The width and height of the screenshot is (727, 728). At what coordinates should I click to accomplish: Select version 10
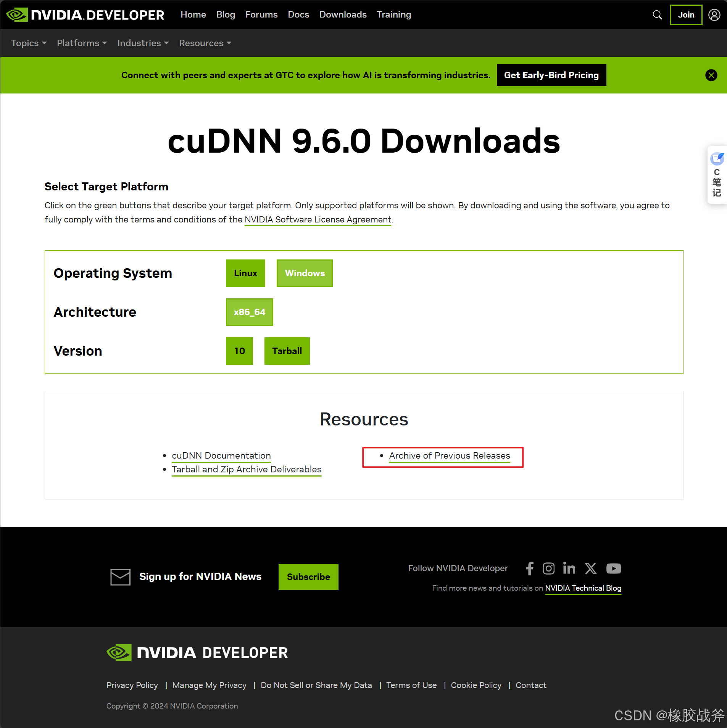tap(239, 351)
